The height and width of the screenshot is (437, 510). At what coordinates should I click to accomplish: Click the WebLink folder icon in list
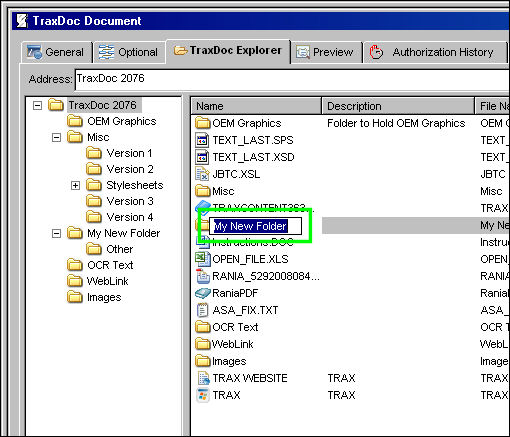pos(202,344)
